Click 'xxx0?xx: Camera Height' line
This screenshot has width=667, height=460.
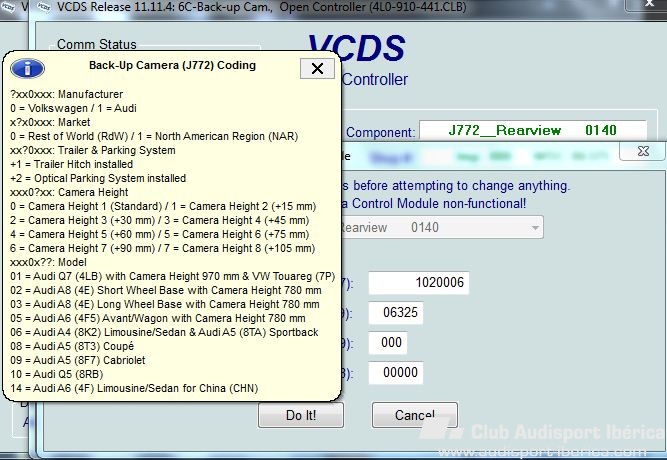69,192
